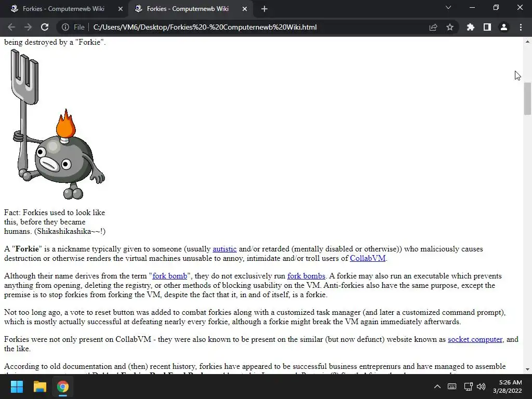Click scrollbar up arrow
The width and height of the screenshot is (532, 399).
527,42
